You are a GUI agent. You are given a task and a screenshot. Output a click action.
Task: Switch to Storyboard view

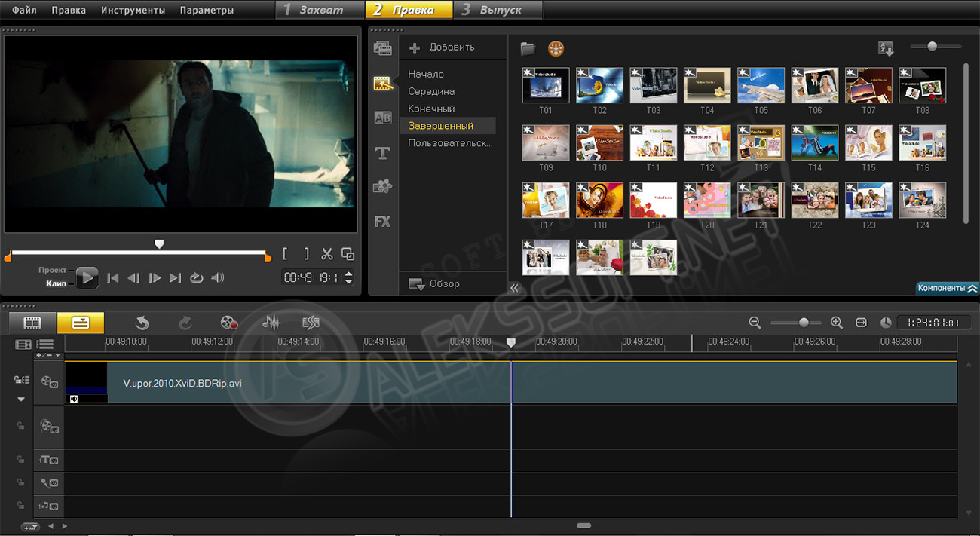(32, 323)
